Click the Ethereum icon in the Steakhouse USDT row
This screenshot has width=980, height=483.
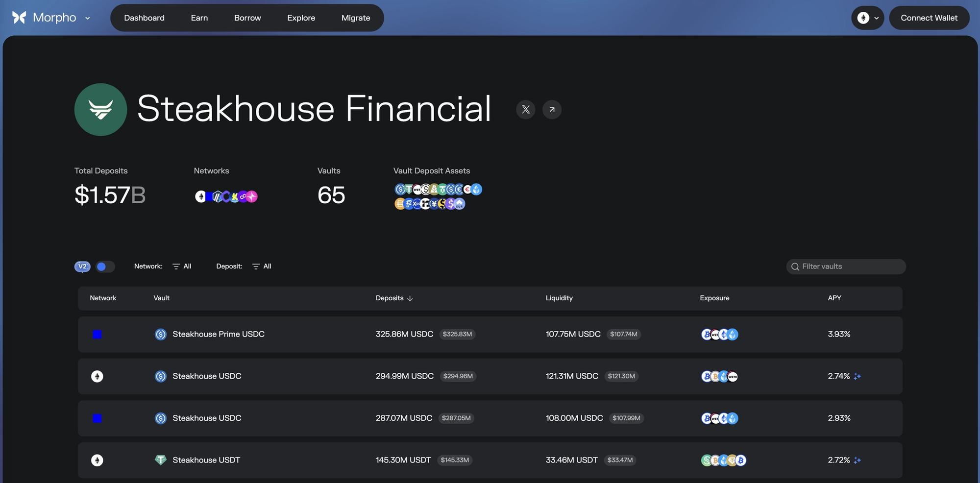(97, 460)
